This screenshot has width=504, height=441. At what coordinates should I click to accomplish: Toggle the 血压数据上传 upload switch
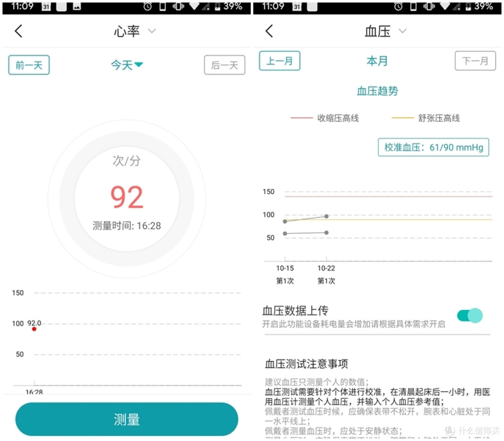[x=469, y=315]
